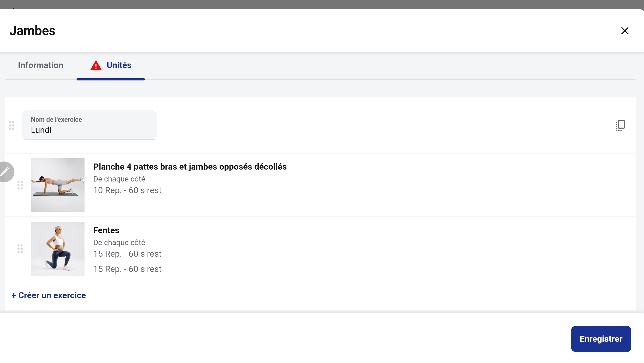Click Enregistrer to save the workout

tap(601, 339)
